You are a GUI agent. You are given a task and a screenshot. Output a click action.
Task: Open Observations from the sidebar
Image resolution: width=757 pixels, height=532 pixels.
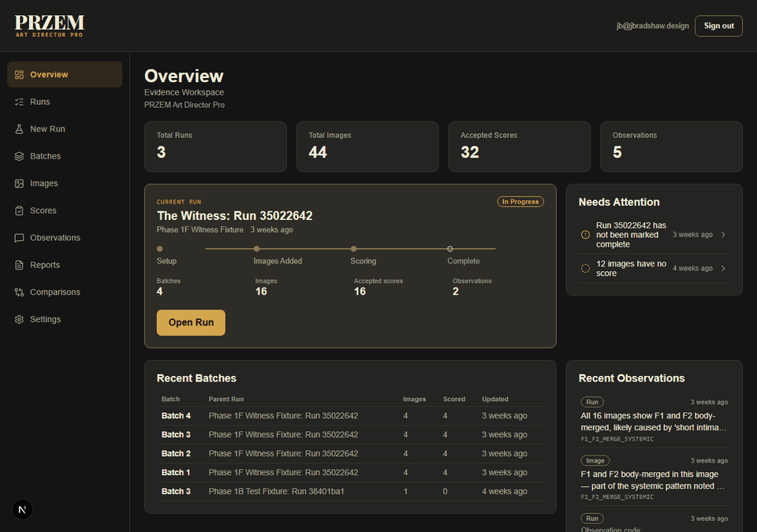point(65,237)
